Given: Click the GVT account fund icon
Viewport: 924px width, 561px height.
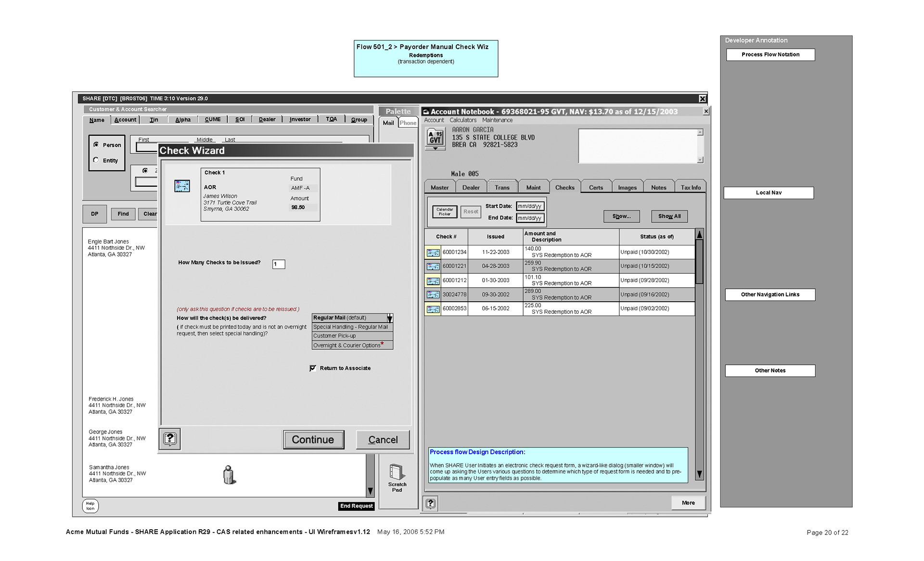Looking at the screenshot, I should click(x=435, y=138).
